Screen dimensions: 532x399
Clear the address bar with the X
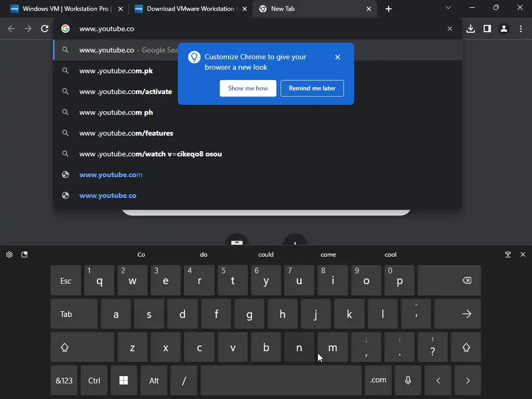point(450,29)
